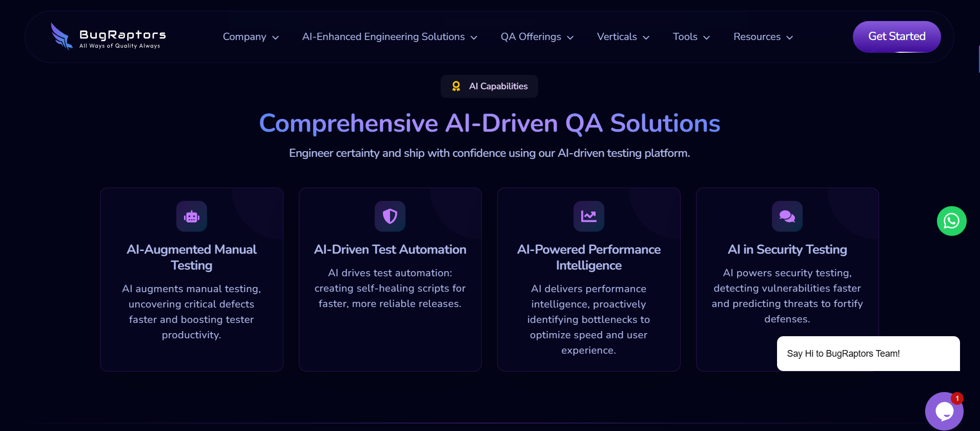980x431 pixels.
Task: Click 'AI powers security testing' description text
Action: pyautogui.click(x=787, y=296)
